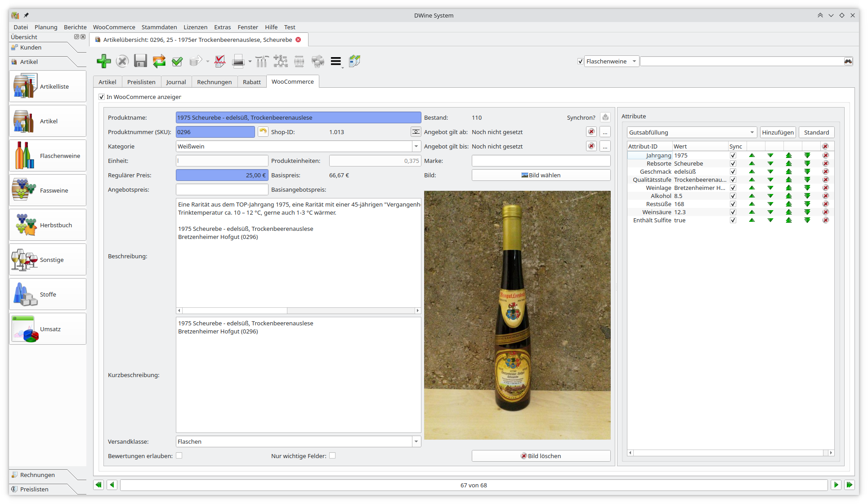Switch to the Preislisten tab

click(141, 82)
